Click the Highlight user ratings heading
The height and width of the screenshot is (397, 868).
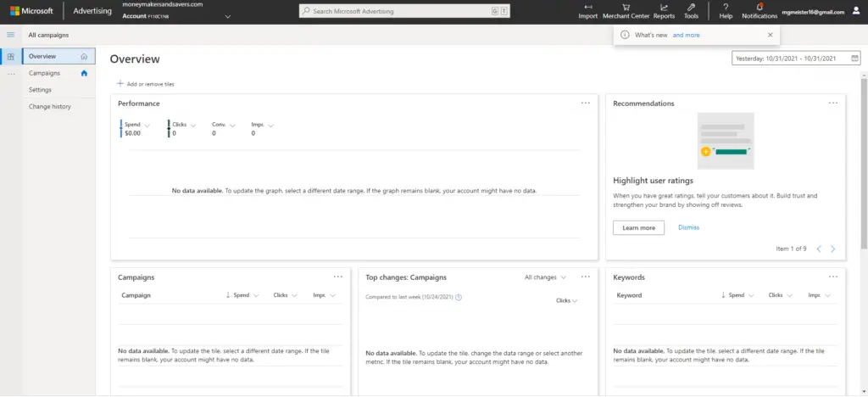pos(654,181)
